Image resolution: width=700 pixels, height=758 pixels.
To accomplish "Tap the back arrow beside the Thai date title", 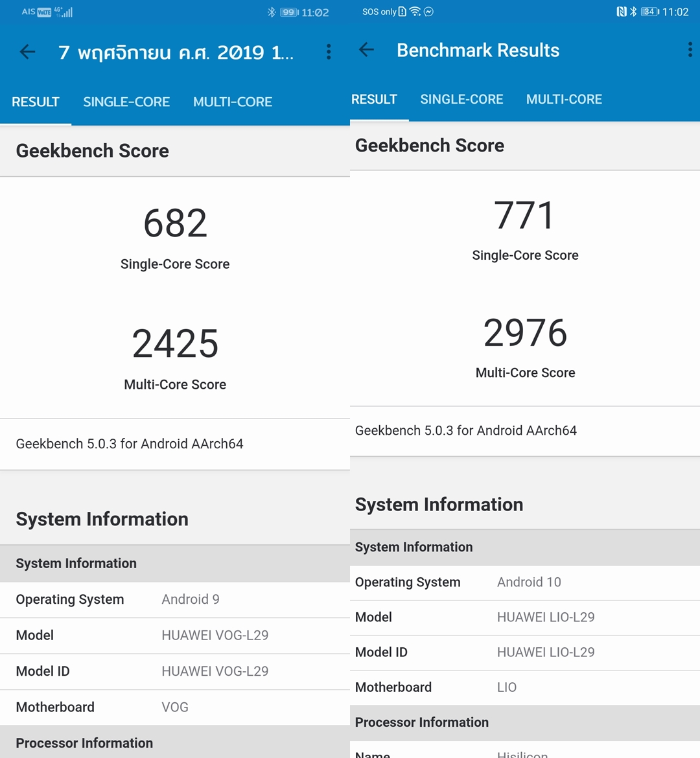I will 28,52.
